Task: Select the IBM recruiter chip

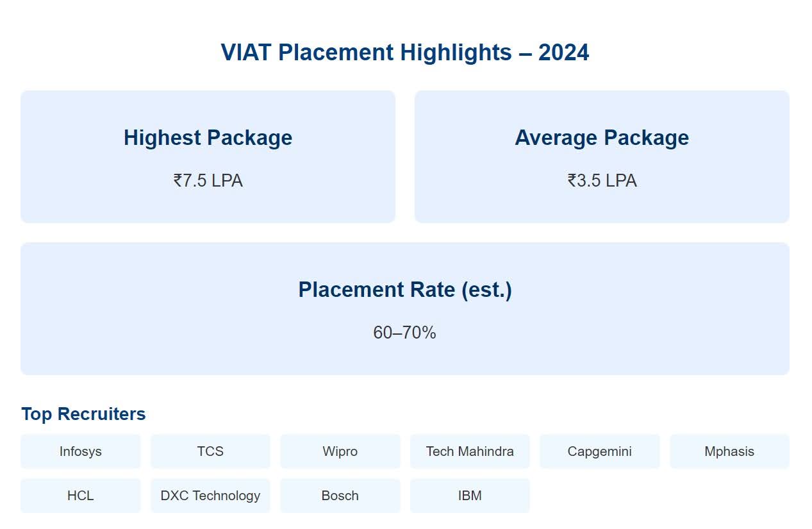Action: (470, 496)
